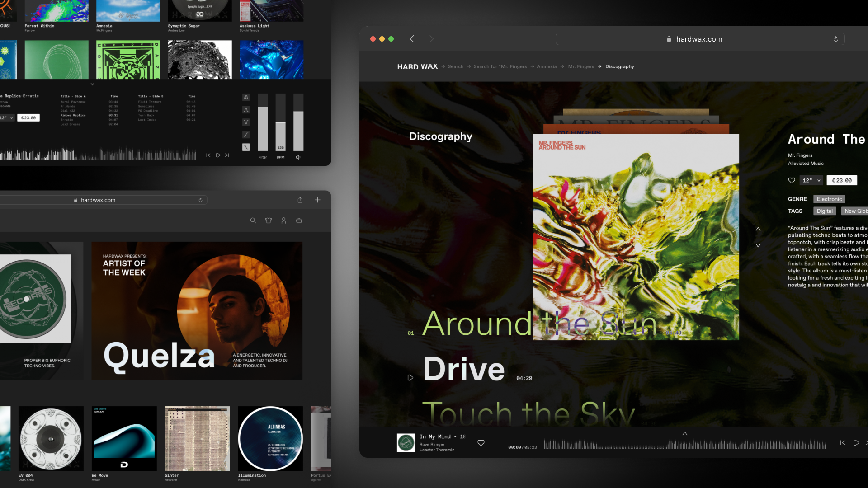
Task: Select the Around the Sun track title
Action: point(539,324)
